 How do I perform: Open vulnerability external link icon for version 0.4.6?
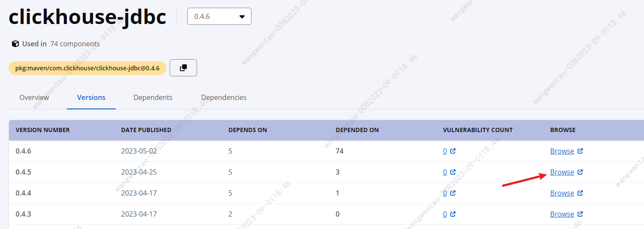pos(453,151)
